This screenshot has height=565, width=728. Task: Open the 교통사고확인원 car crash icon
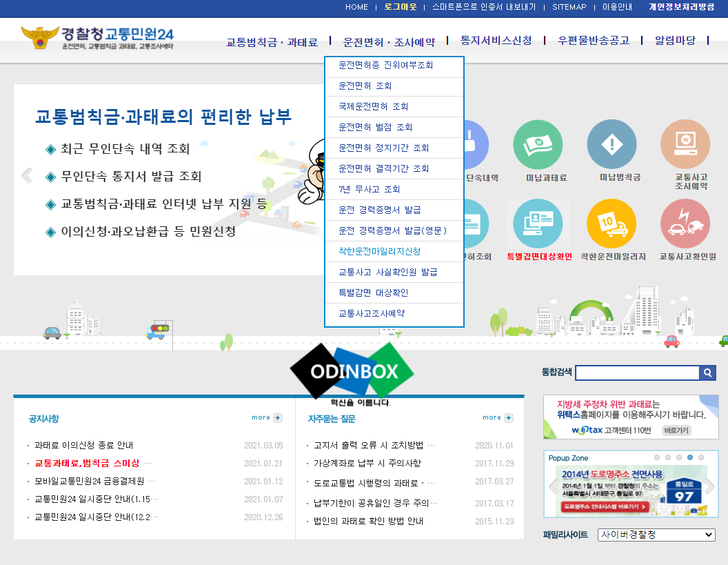(x=685, y=224)
